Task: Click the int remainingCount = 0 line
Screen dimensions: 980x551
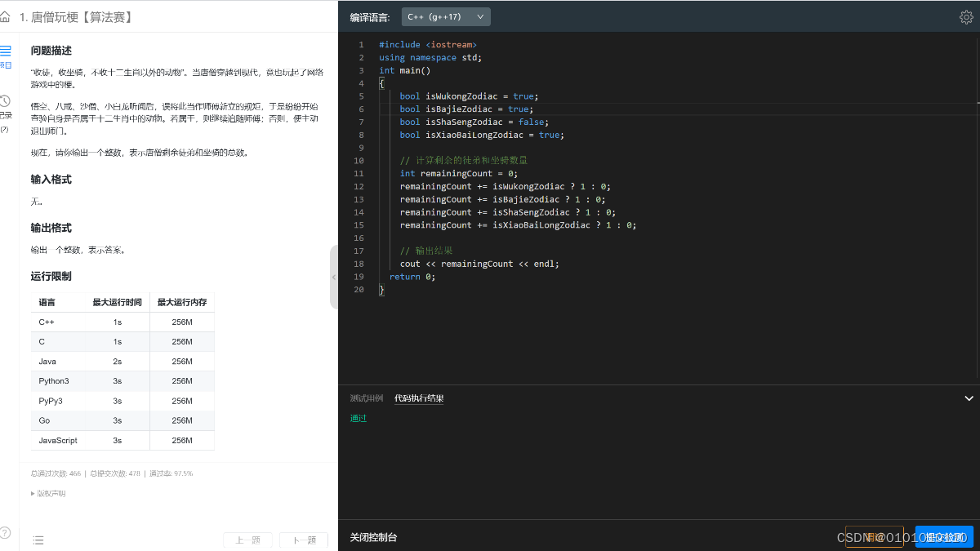Action: 459,173
